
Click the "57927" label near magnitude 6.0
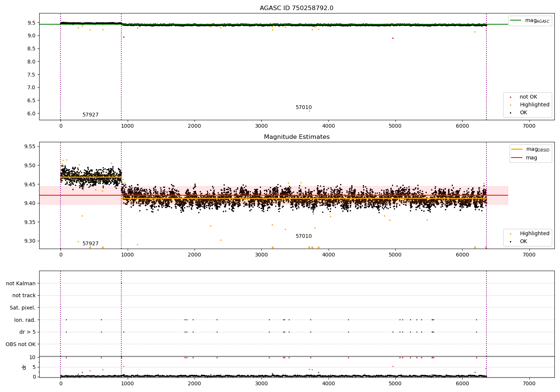coord(90,115)
